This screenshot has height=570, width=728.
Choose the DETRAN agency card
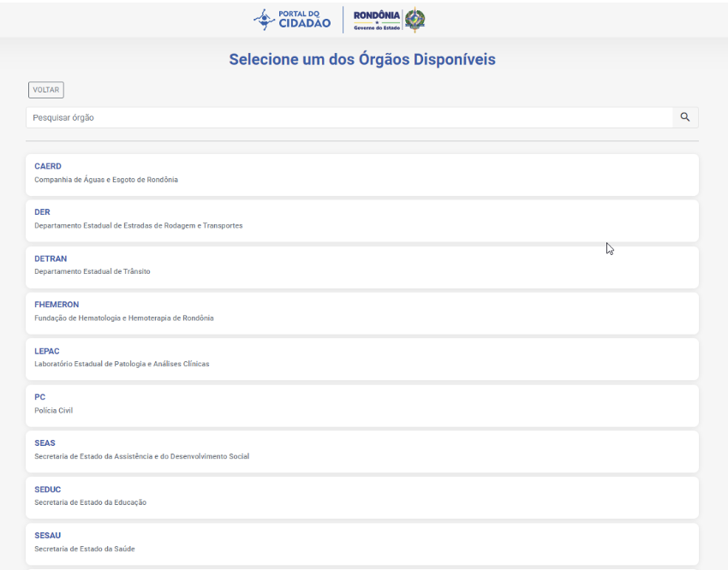click(x=362, y=267)
